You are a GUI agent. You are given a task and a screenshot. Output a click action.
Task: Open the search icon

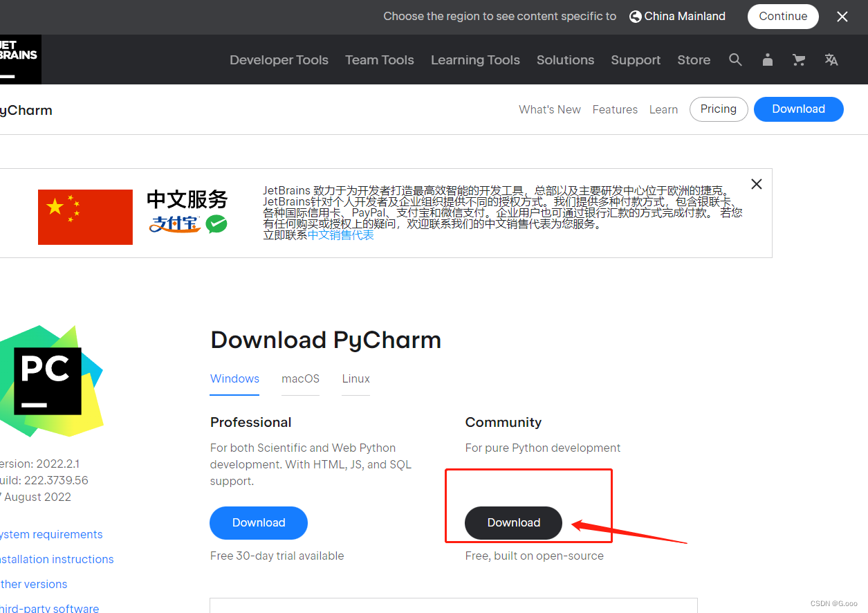[x=735, y=60]
